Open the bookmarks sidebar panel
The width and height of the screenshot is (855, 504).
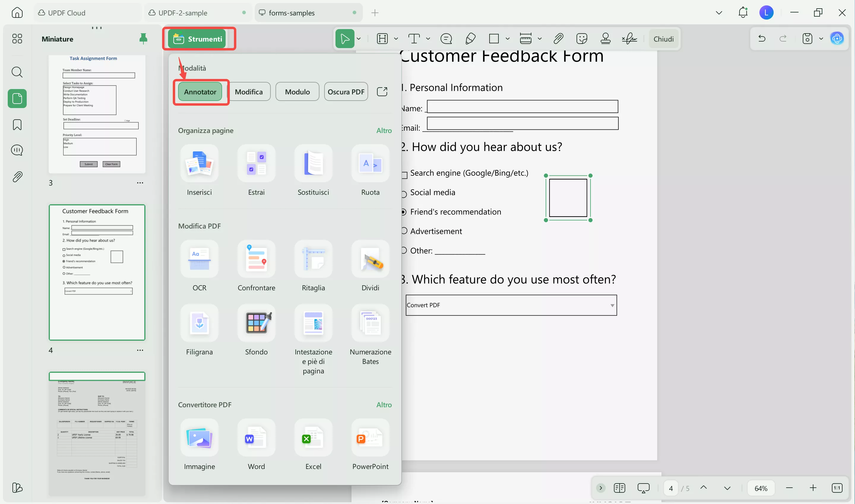pyautogui.click(x=17, y=125)
